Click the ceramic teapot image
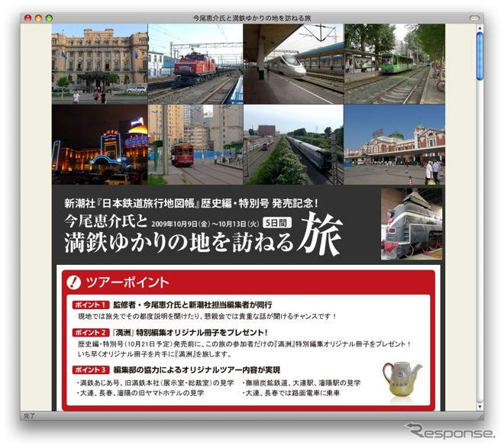Image resolution: width=504 pixels, height=448 pixels. tap(402, 380)
